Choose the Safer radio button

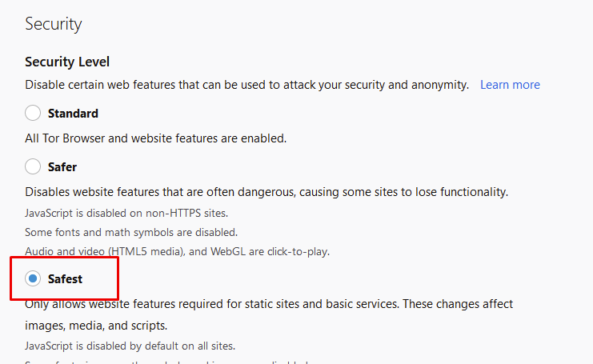[x=33, y=166]
